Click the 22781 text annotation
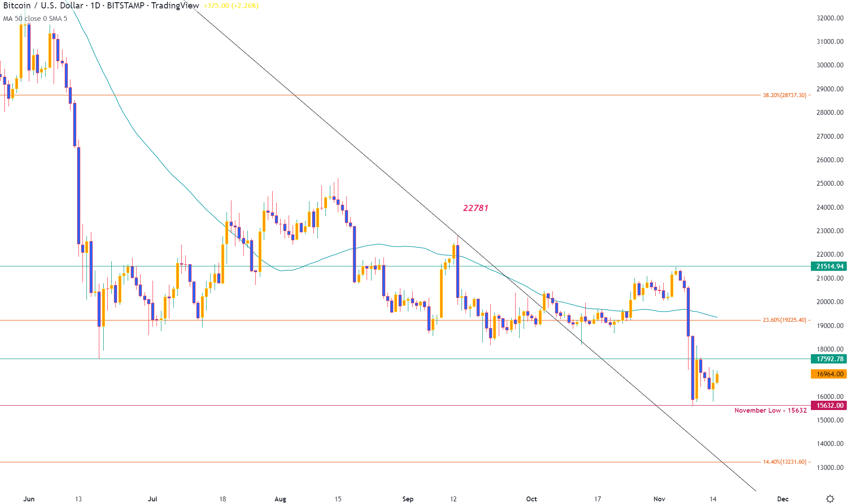Image resolution: width=849 pixels, height=504 pixels. [476, 208]
